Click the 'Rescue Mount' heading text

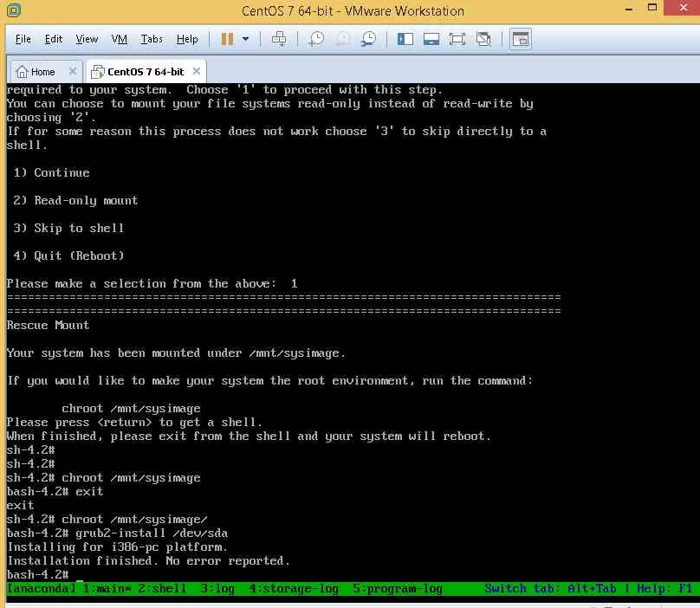click(49, 325)
